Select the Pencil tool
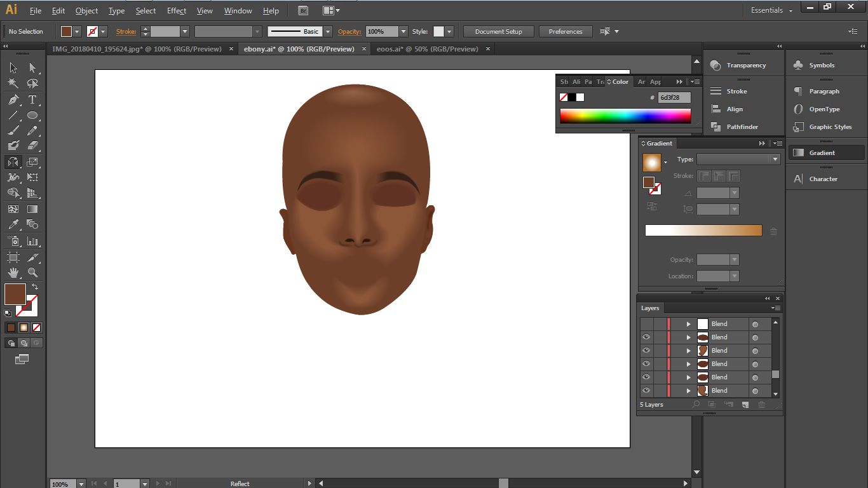Image resolution: width=868 pixels, height=488 pixels. [x=32, y=131]
